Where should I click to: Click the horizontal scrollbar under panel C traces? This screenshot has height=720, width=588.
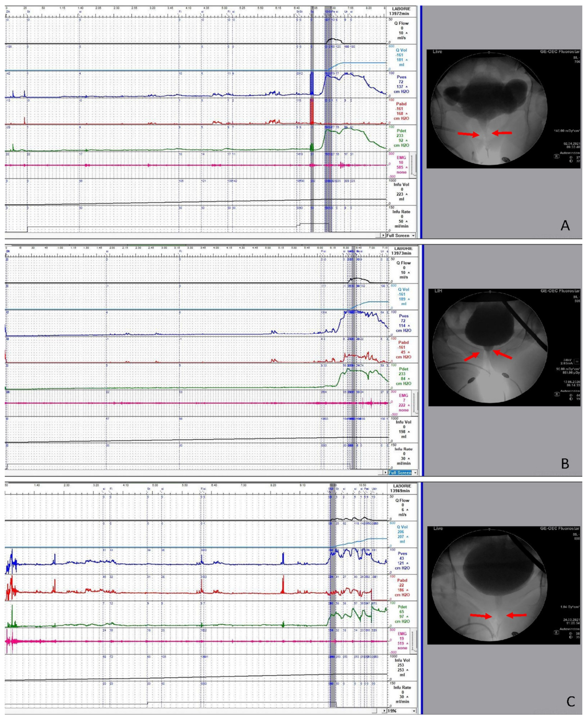(190, 711)
